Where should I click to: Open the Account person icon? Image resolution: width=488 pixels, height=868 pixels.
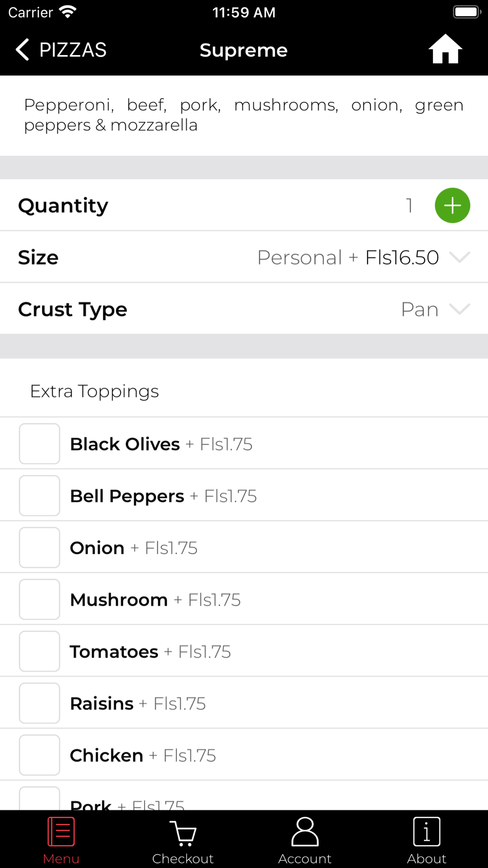(305, 832)
